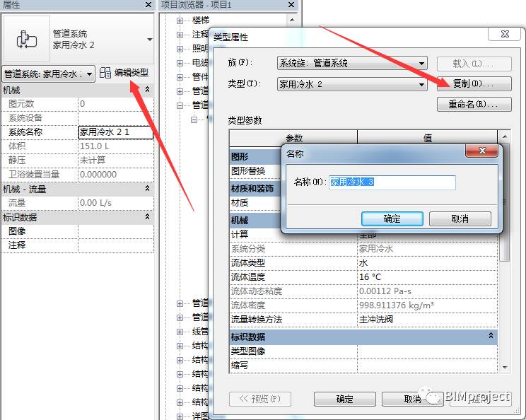This screenshot has height=420, width=526.
Task: Click the 图形替换 parameter row
Action: [256, 171]
